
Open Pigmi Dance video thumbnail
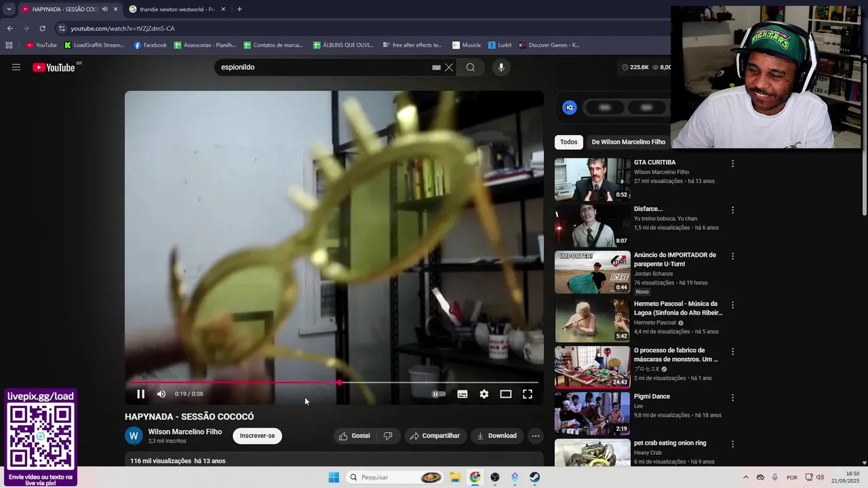tap(593, 413)
